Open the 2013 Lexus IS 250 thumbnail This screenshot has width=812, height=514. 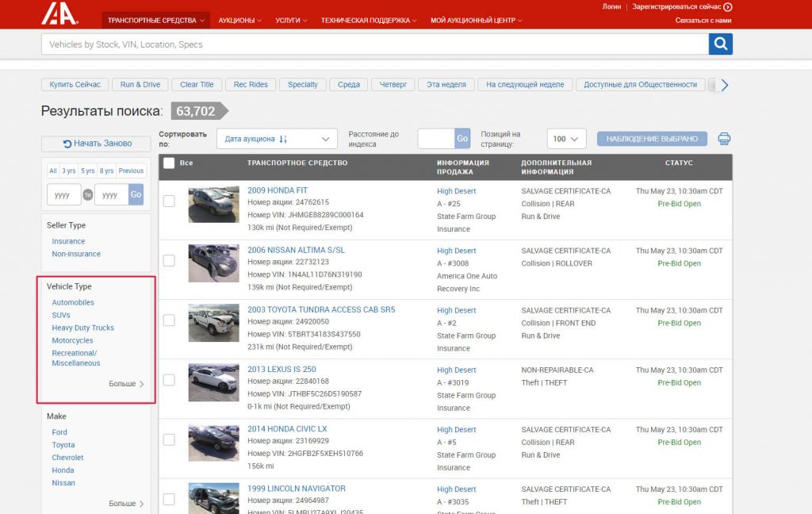[213, 383]
